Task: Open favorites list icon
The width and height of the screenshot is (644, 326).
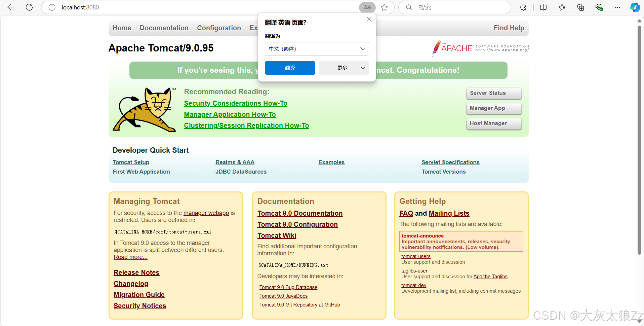Action: click(x=562, y=7)
